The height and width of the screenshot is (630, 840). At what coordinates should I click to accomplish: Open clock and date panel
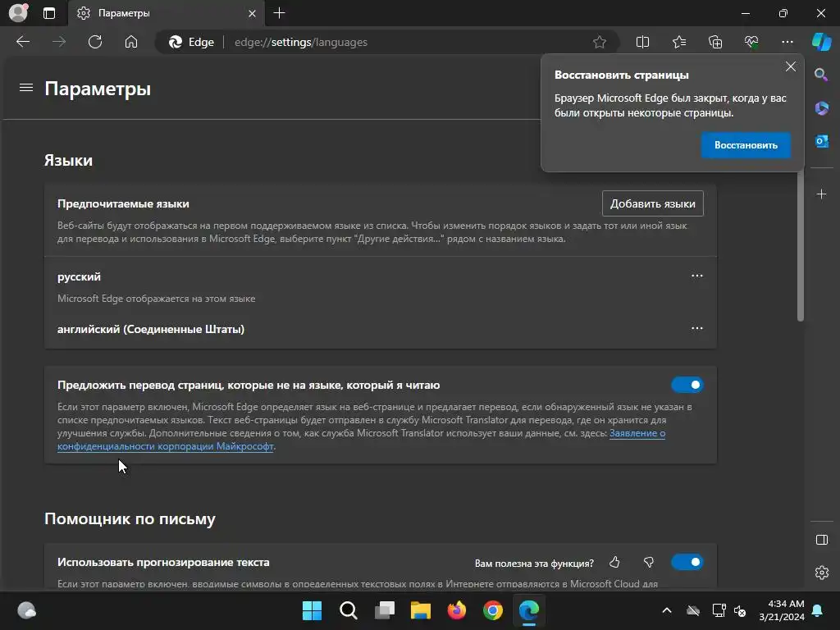[782, 610]
